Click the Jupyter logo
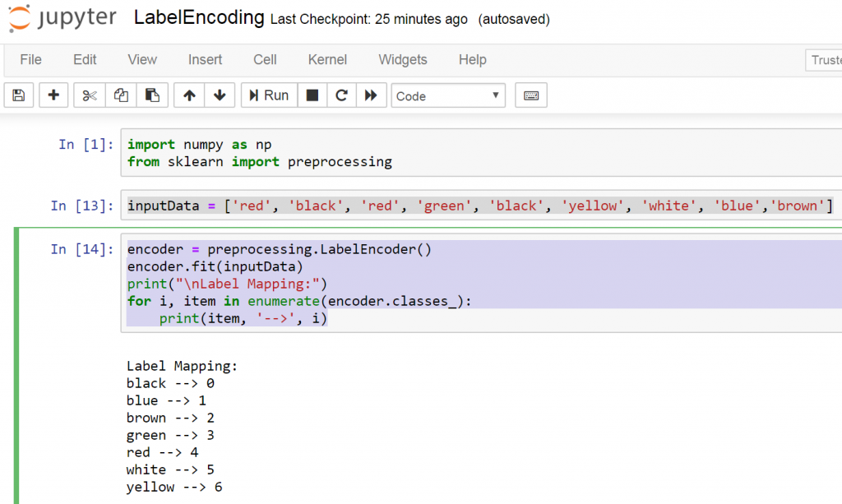Viewport: 842px width, 504px height. (62, 18)
